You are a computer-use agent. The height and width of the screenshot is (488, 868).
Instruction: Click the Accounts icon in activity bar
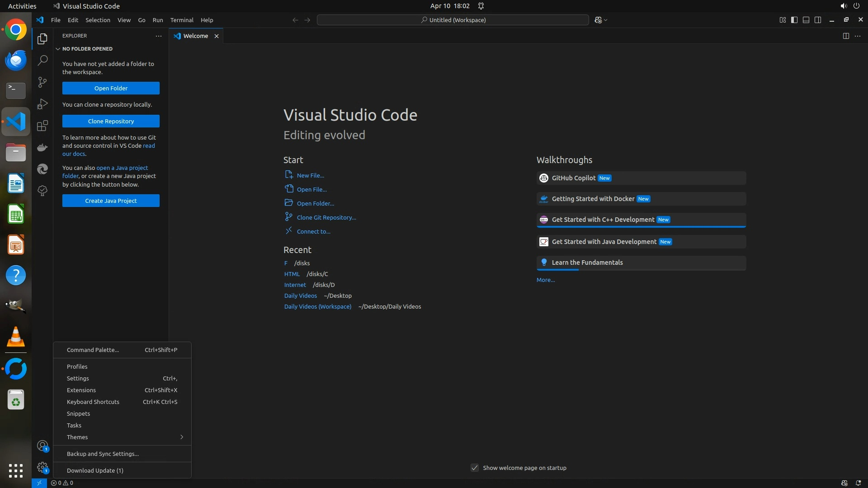click(x=42, y=446)
